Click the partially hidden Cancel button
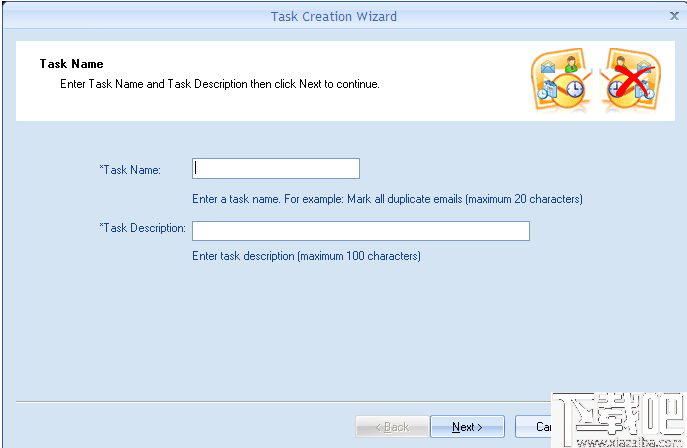Screen dimensions: 687x448 pyautogui.click(x=533, y=427)
